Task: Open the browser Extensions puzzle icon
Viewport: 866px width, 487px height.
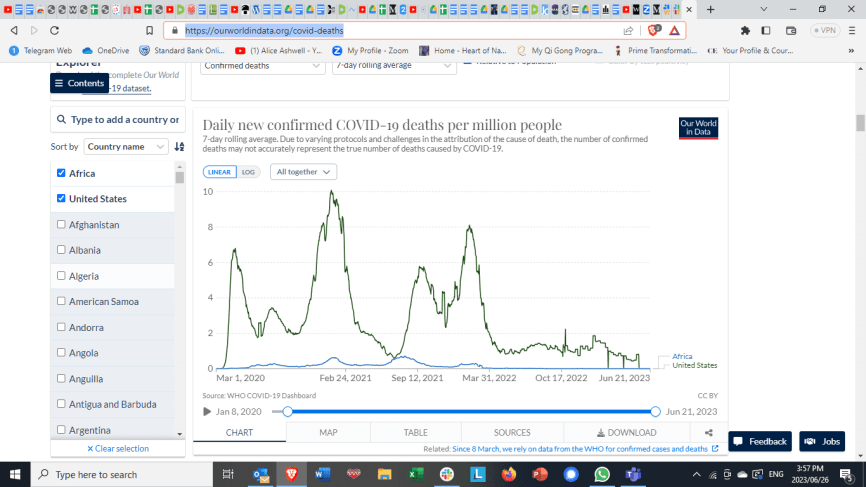Action: coord(745,30)
